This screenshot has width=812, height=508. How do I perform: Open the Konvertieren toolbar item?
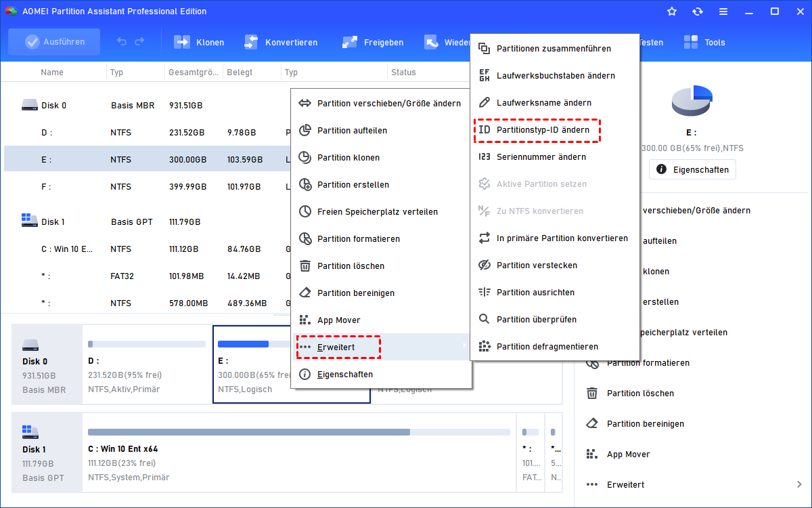(280, 42)
